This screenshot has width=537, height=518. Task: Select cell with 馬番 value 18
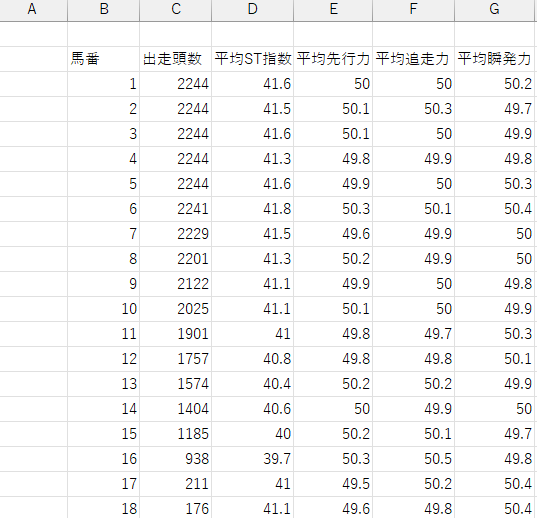coord(103,508)
